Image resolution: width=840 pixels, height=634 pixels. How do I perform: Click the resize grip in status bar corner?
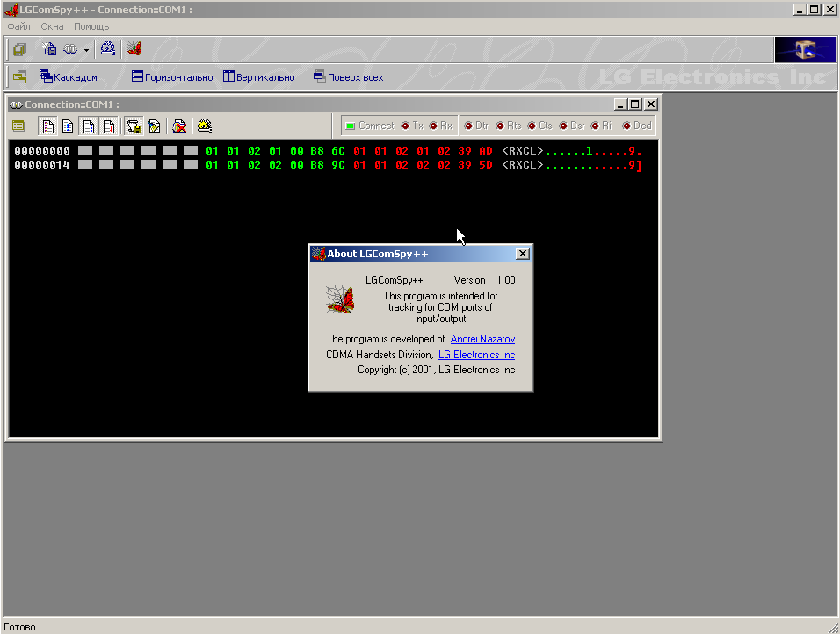[x=833, y=628]
